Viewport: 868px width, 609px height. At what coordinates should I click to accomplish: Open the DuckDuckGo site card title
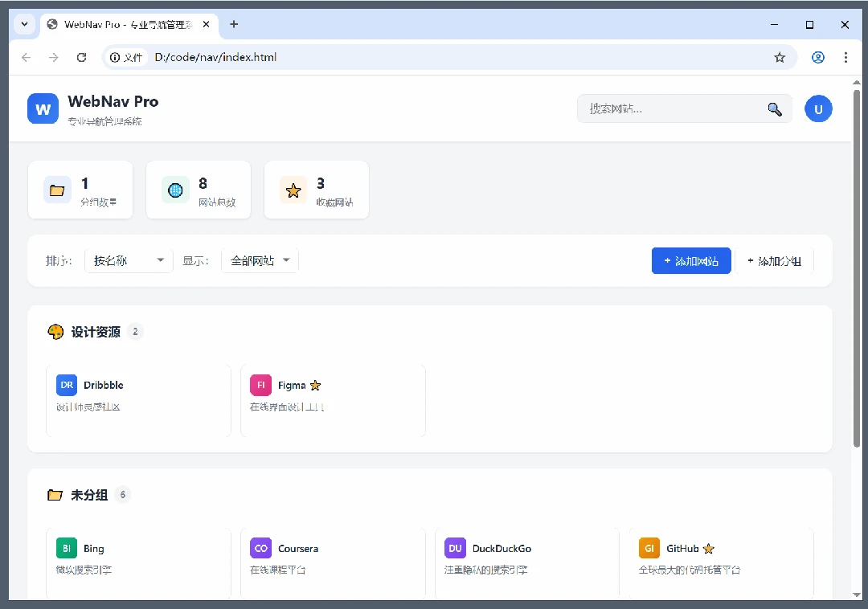(502, 548)
